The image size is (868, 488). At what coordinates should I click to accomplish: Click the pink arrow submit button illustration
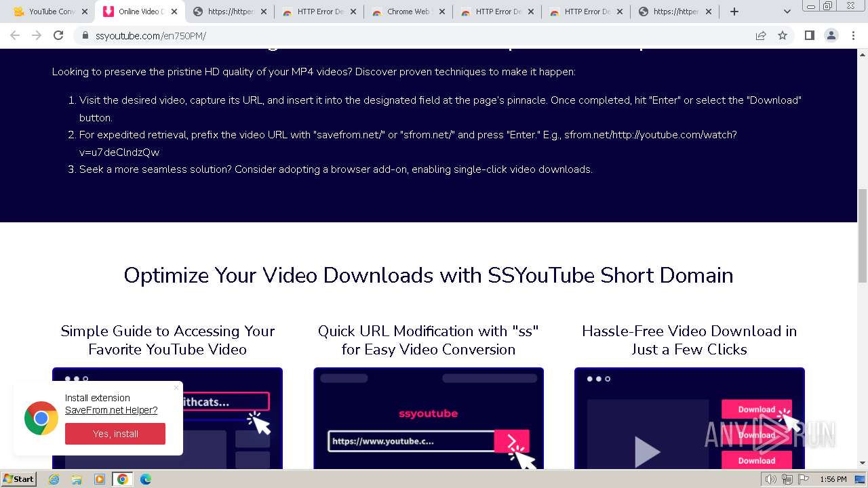(511, 441)
